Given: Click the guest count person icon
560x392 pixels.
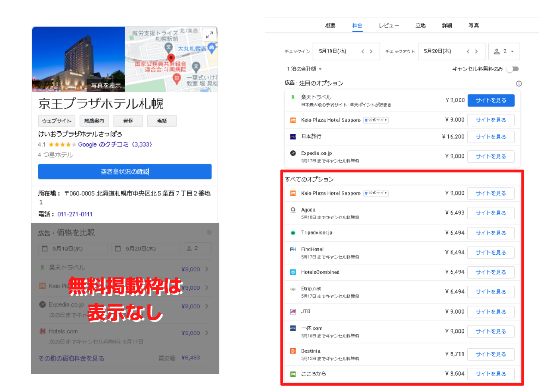Looking at the screenshot, I should point(497,51).
